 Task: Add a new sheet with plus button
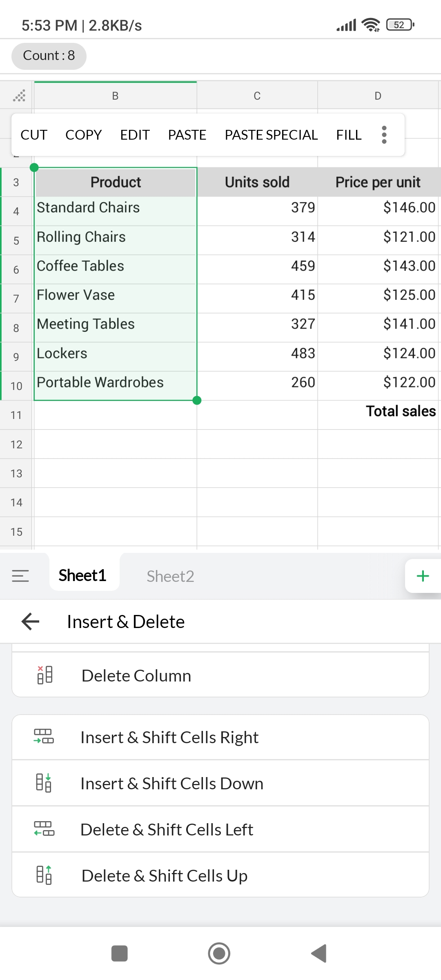click(423, 576)
